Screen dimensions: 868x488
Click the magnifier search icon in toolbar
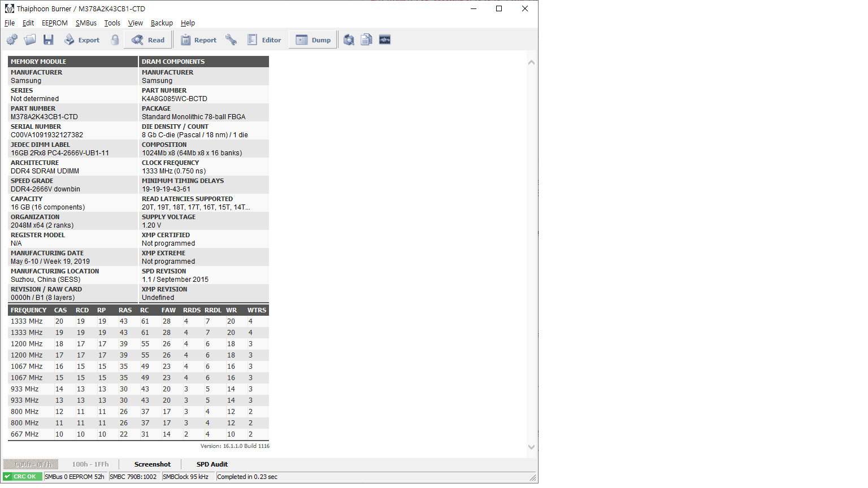[x=349, y=40]
